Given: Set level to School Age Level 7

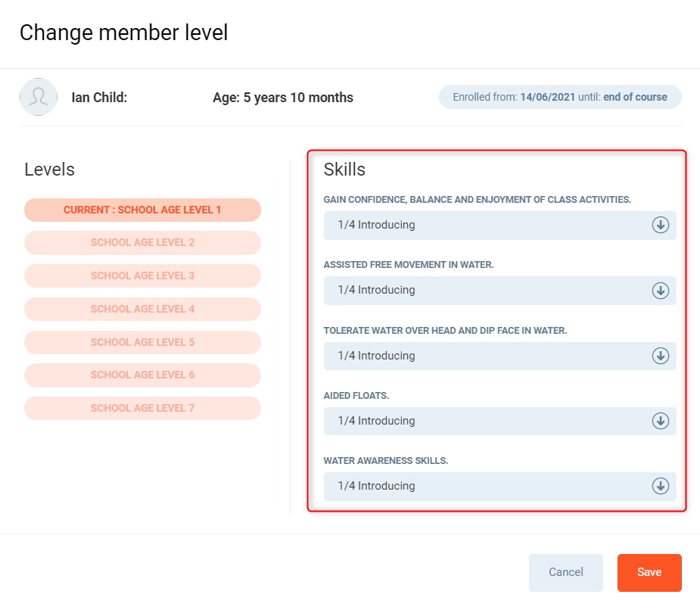Looking at the screenshot, I should pos(142,408).
